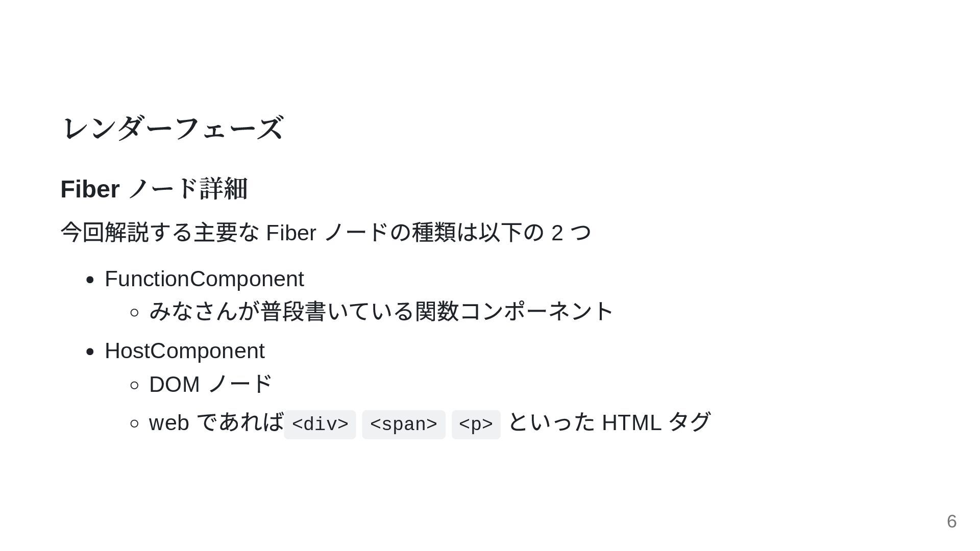
Task: Click the hollow bullet before web であれば
Action: tap(135, 423)
